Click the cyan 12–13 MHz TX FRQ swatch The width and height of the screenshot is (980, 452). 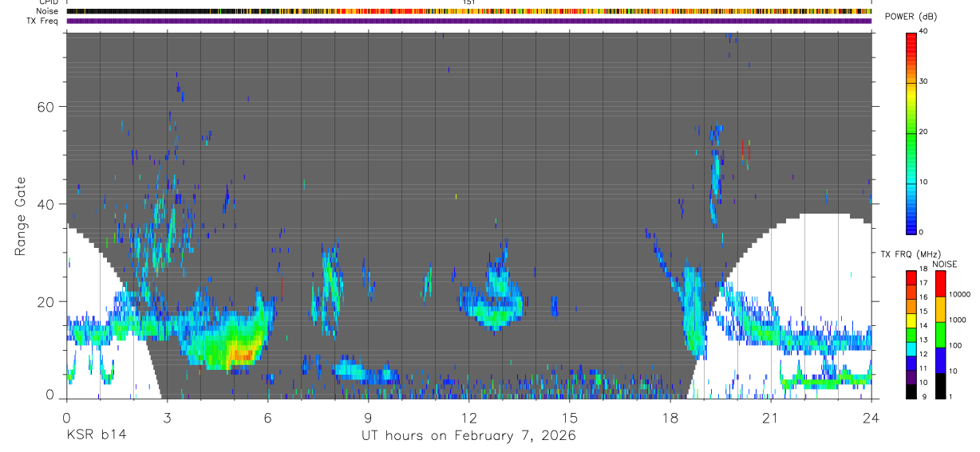pyautogui.click(x=911, y=348)
